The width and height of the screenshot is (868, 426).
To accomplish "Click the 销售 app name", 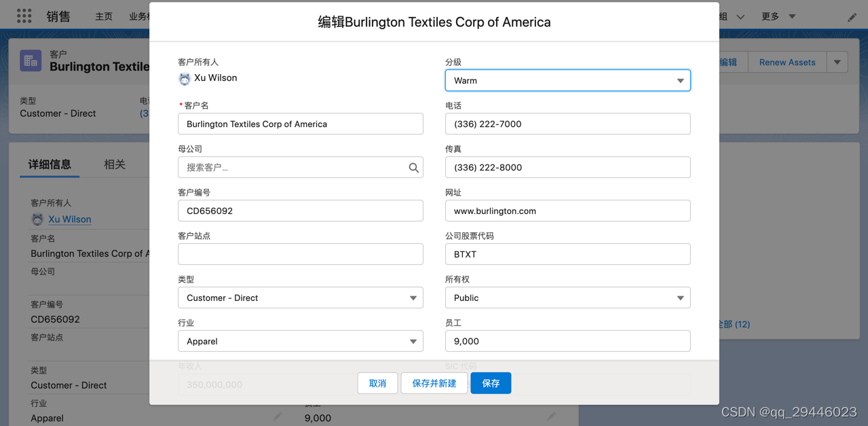I will point(58,16).
